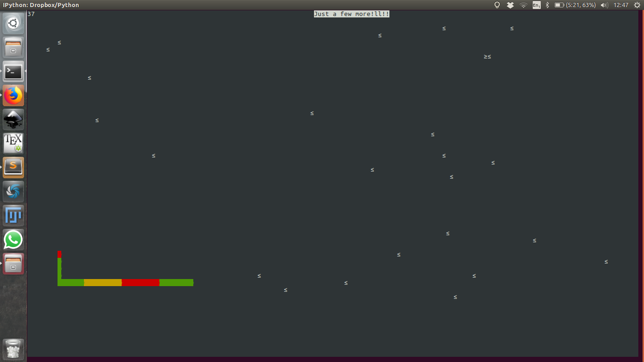Toggle WiFi from the network indicator
644x362 pixels.
pos(523,5)
